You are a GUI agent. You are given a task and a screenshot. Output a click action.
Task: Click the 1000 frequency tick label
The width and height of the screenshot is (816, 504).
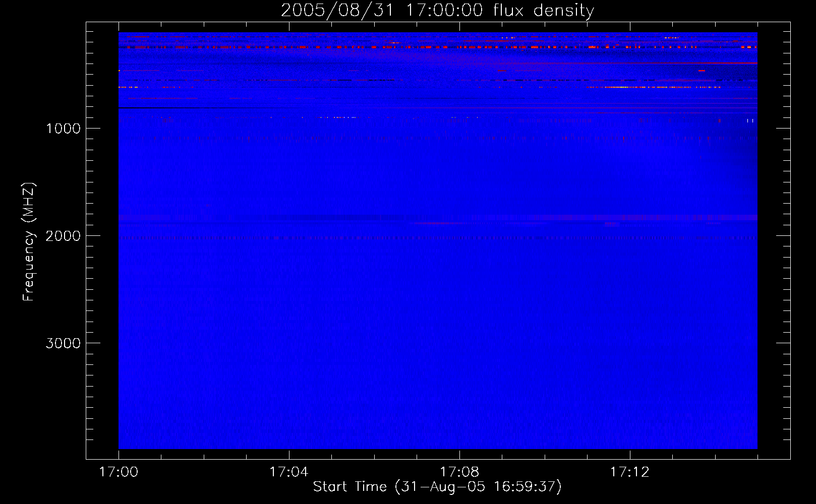tap(63, 129)
